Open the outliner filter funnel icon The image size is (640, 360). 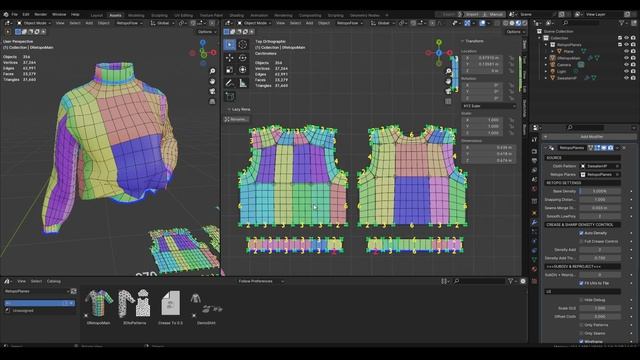[622, 23]
